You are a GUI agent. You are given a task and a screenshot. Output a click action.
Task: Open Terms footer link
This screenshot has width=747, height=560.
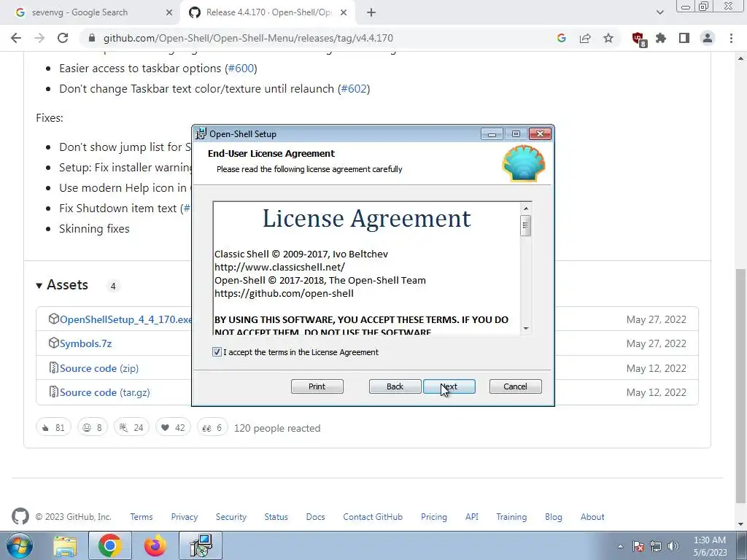pos(142,517)
